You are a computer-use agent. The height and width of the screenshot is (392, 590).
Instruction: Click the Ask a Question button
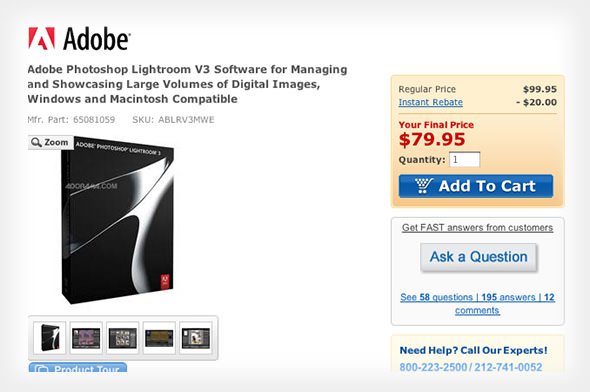click(479, 257)
